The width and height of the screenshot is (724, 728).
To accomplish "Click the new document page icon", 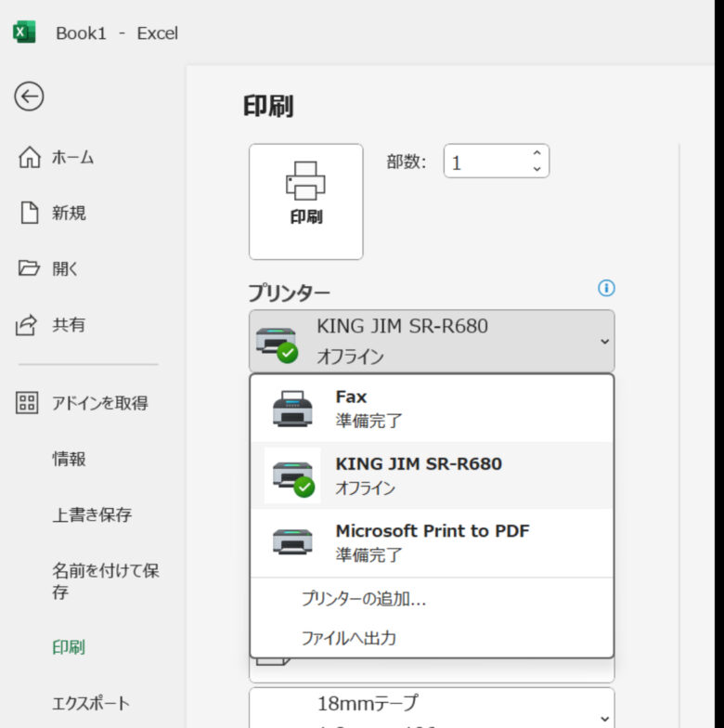I will coord(30,213).
